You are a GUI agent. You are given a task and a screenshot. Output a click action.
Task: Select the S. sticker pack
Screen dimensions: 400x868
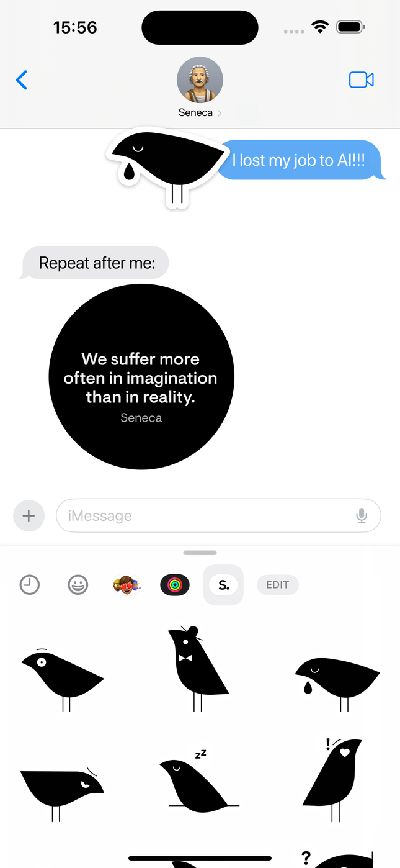[223, 585]
